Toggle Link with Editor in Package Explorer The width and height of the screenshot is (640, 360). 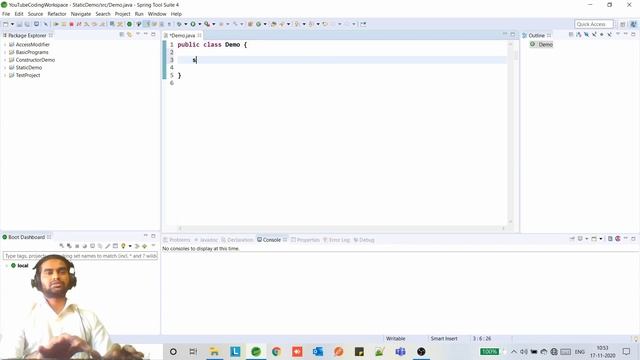click(x=129, y=35)
